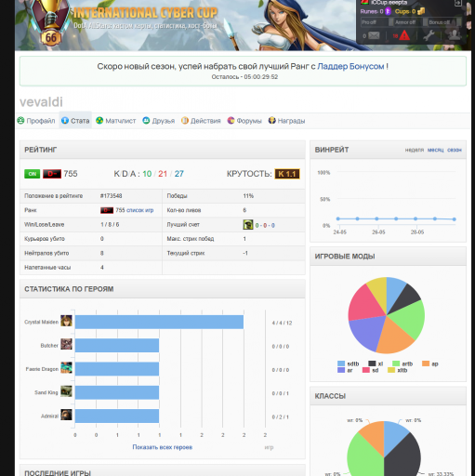Click Показать всех героев link
Viewport: 475px width, 476px height.
pos(163,447)
